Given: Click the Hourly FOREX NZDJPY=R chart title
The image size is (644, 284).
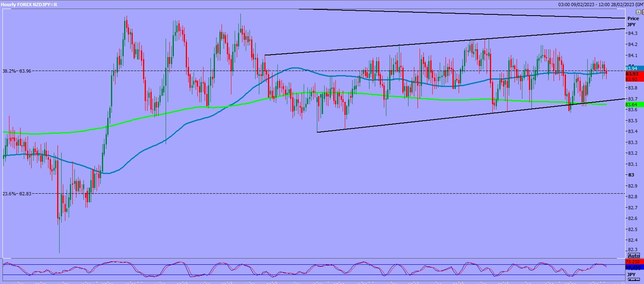Looking at the screenshot, I should click(x=29, y=5).
